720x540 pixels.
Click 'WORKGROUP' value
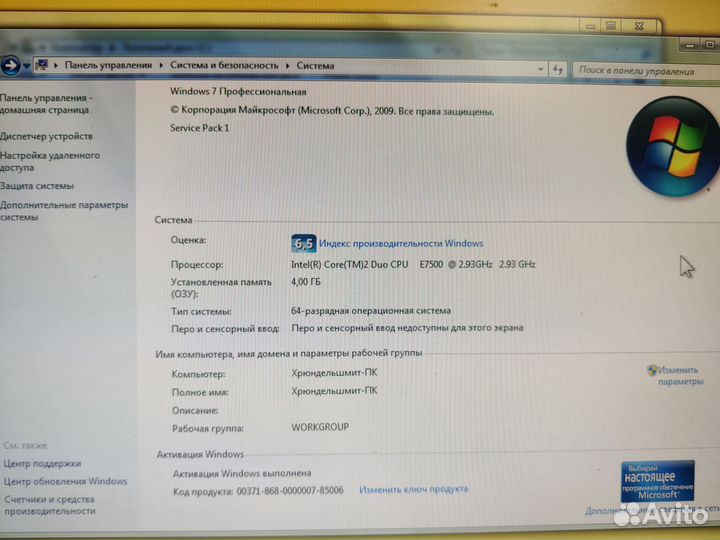[x=320, y=427]
